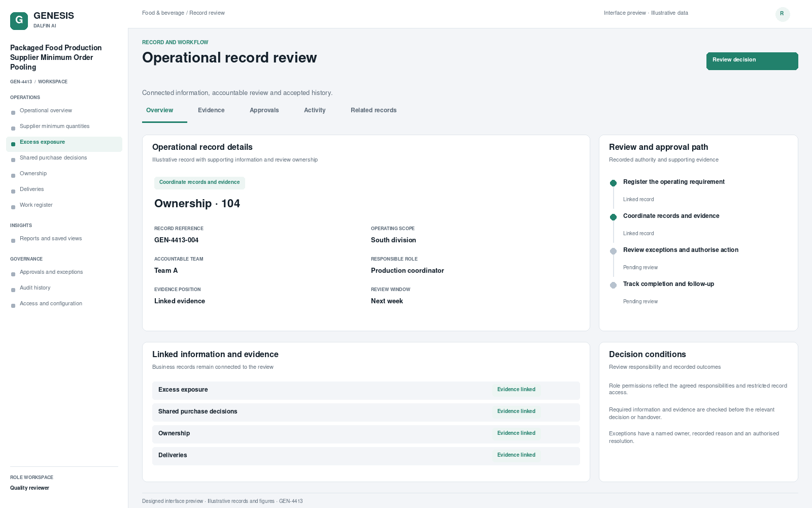The height and width of the screenshot is (508, 812).
Task: Click Register the operating requirement step marker
Action: coord(613,183)
